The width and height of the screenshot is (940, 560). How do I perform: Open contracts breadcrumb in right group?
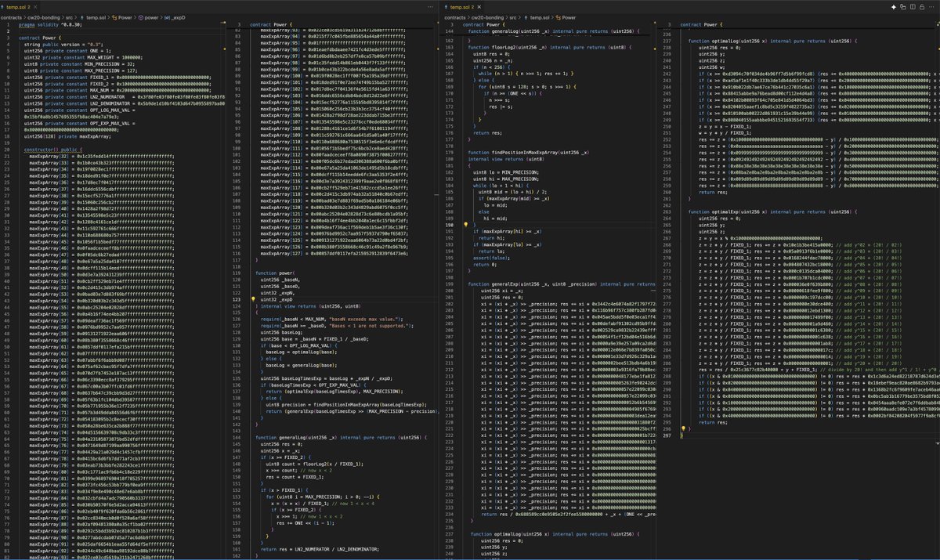[457, 16]
